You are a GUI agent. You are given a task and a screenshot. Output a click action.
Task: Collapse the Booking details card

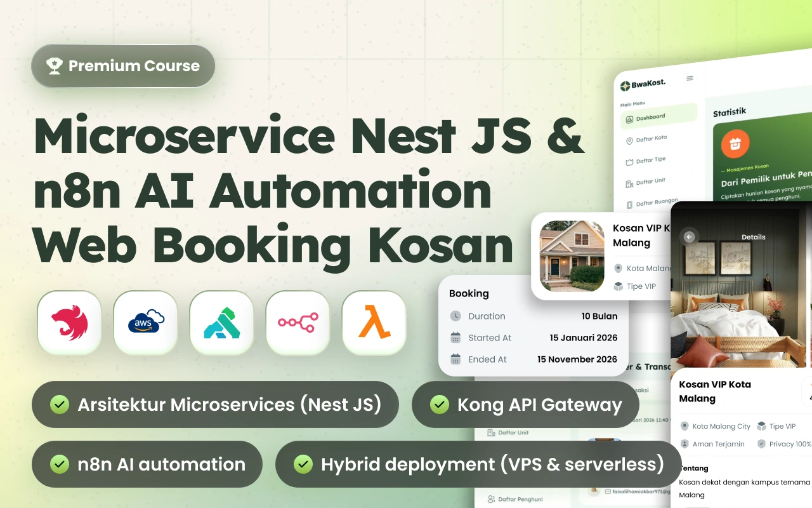click(468, 293)
